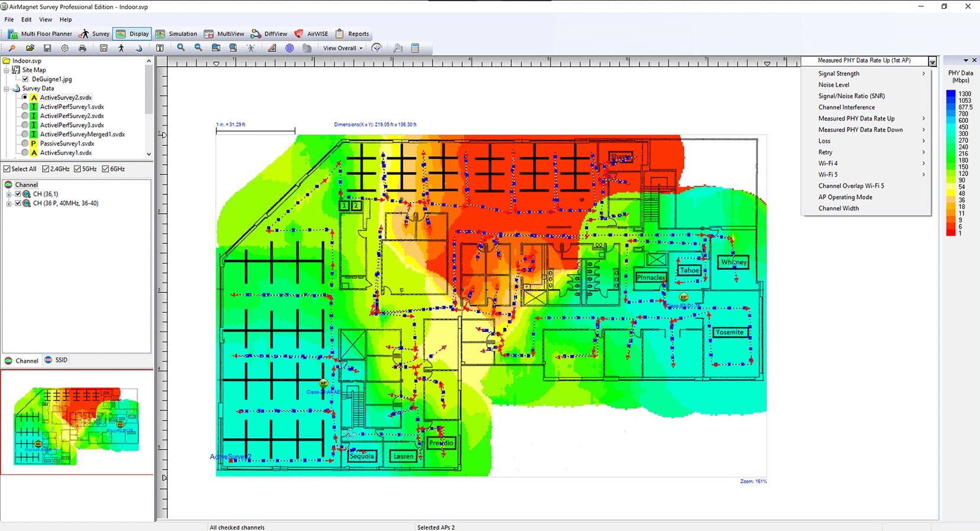
Task: Open the MultiView mode
Action: [224, 34]
